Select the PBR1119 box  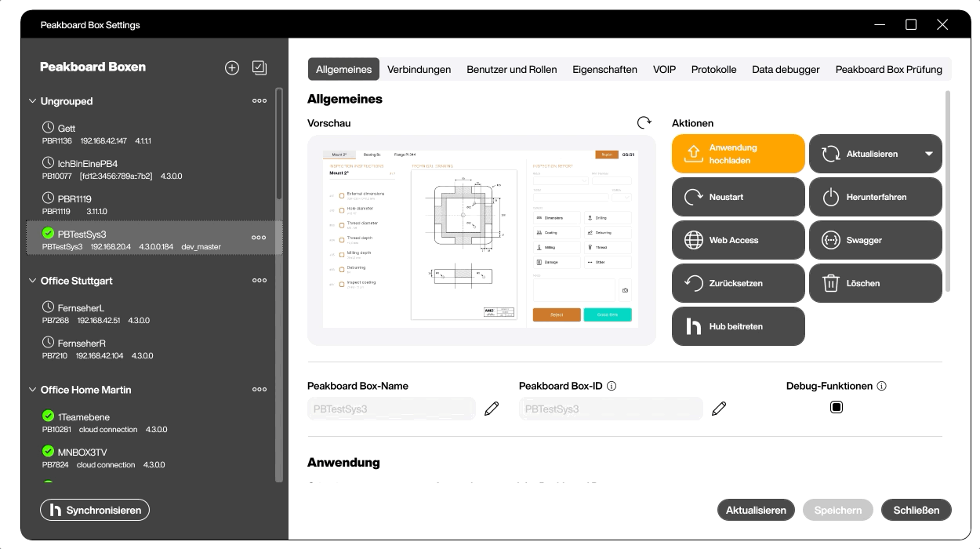point(153,205)
